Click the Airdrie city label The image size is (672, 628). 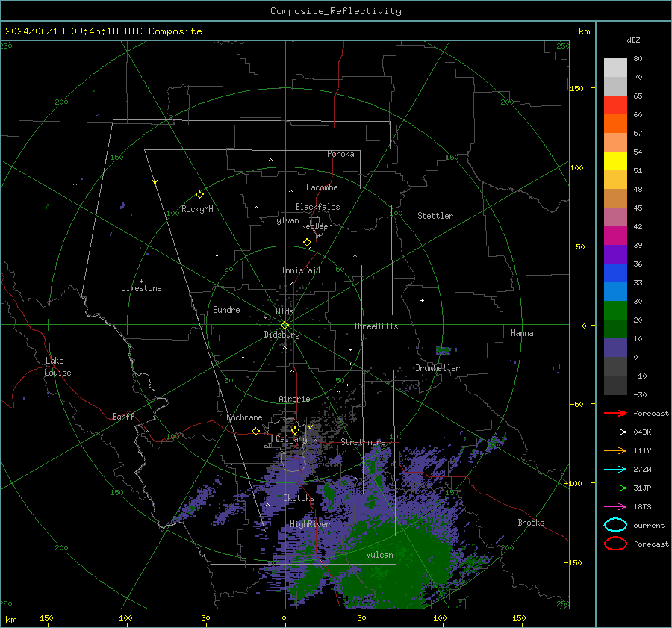point(294,399)
